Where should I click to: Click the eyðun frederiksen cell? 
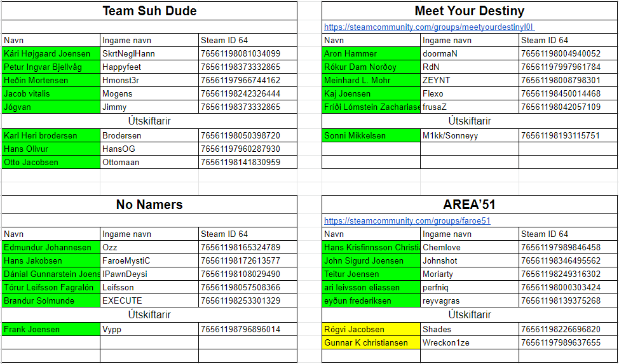tap(371, 301)
